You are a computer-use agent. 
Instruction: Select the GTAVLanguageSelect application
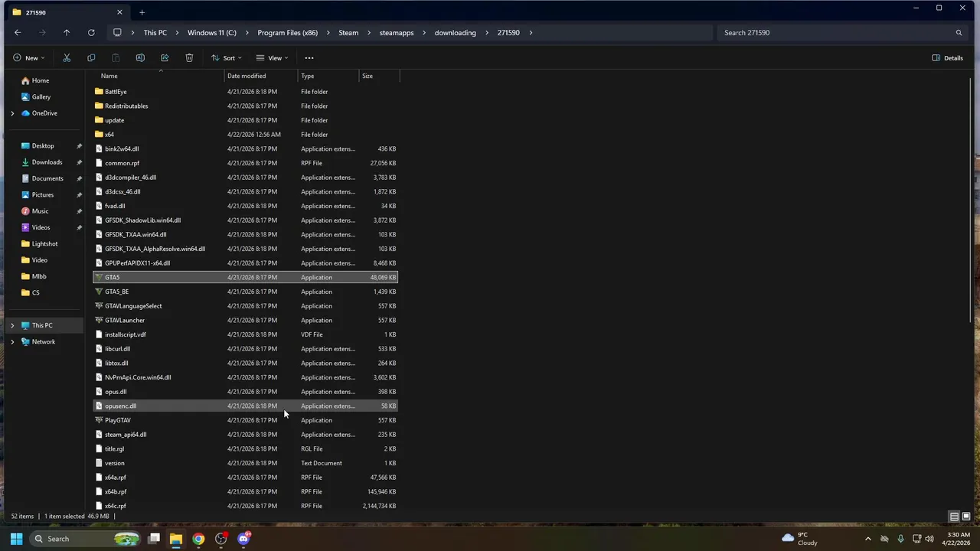245,306
